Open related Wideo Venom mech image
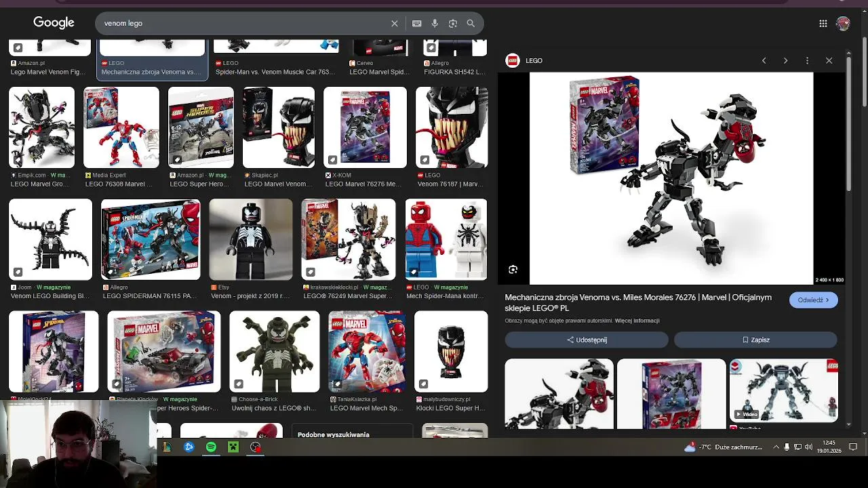The height and width of the screenshot is (488, 868). click(783, 390)
